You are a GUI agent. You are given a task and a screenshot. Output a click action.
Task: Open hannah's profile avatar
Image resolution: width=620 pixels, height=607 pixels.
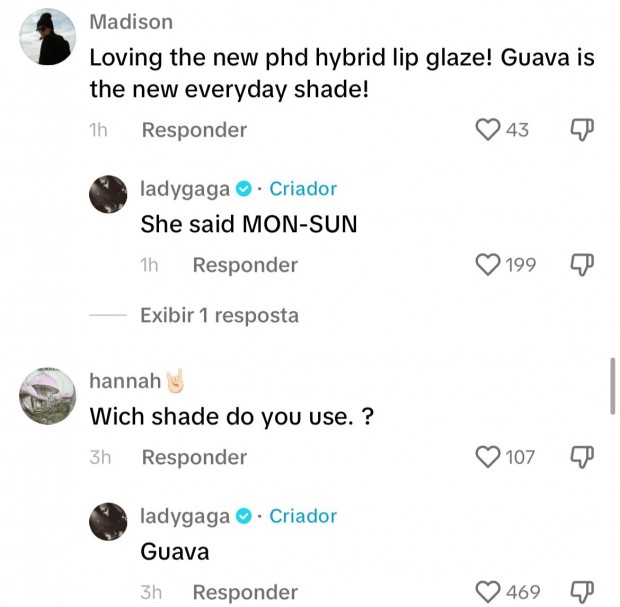pyautogui.click(x=47, y=396)
